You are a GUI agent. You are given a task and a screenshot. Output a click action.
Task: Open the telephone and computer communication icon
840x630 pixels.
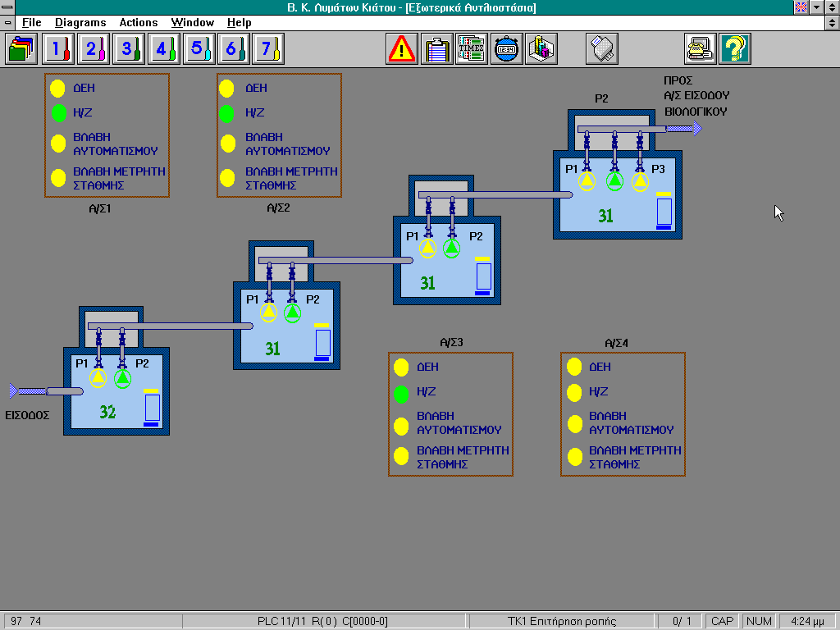click(x=701, y=49)
